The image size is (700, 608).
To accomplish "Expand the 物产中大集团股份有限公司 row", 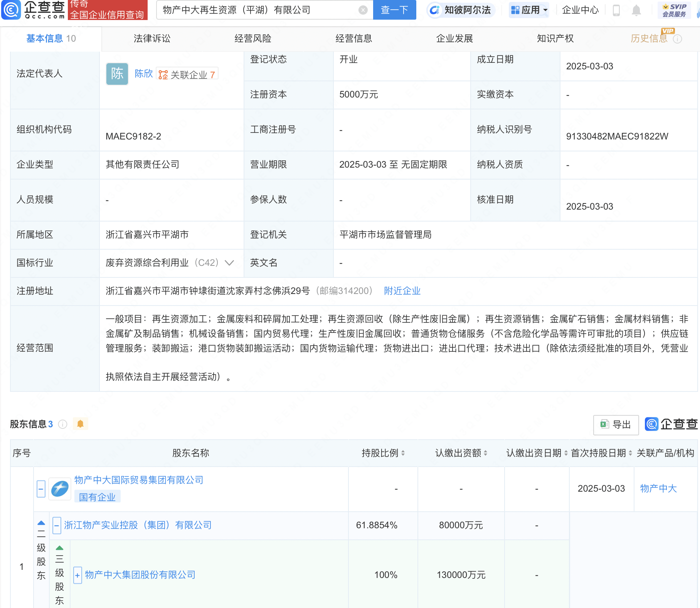I will click(77, 575).
